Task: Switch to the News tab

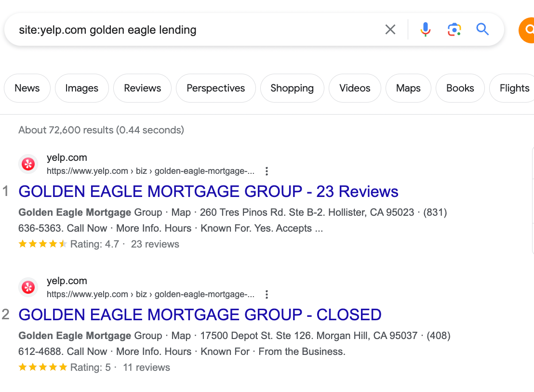Action: click(x=27, y=88)
